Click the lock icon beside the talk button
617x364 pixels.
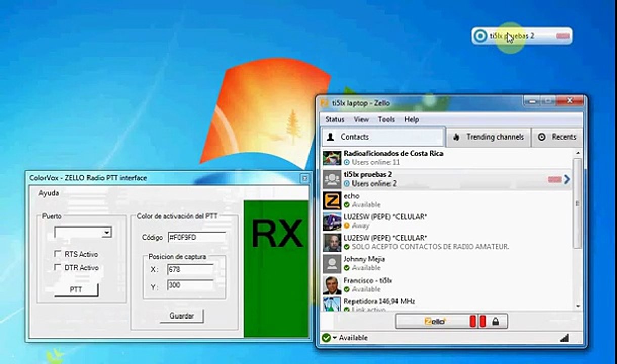tap(496, 322)
